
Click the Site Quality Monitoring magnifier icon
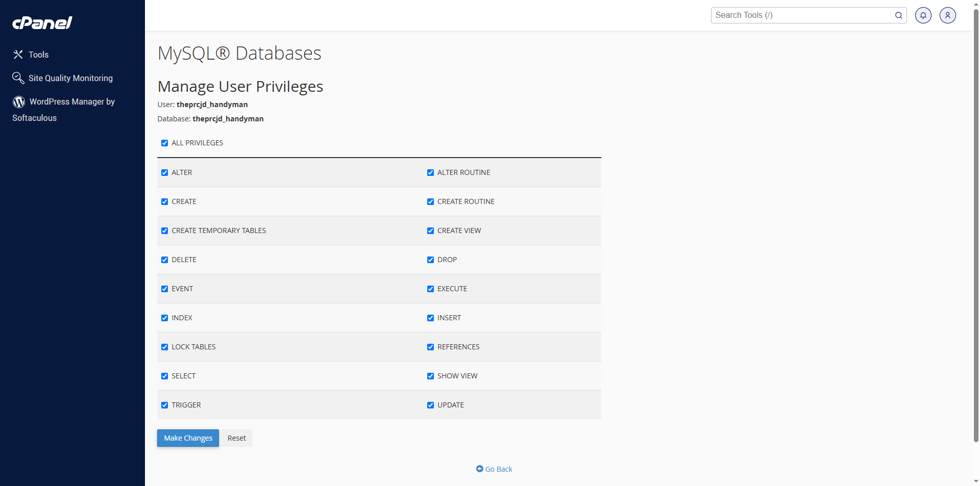pyautogui.click(x=18, y=78)
